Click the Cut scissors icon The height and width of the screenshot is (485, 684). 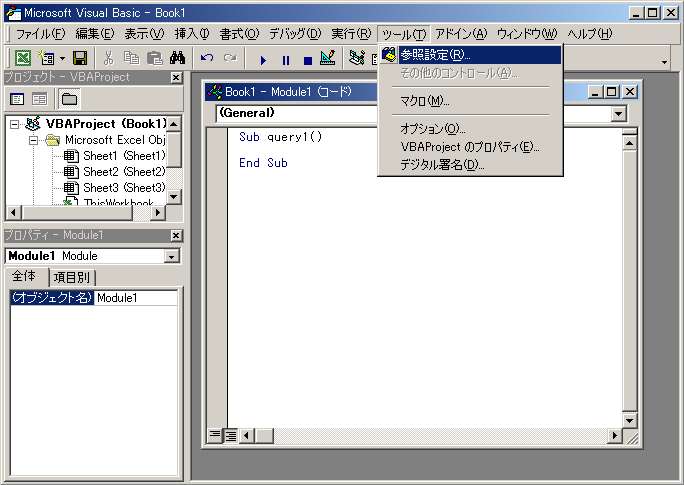pyautogui.click(x=109, y=58)
